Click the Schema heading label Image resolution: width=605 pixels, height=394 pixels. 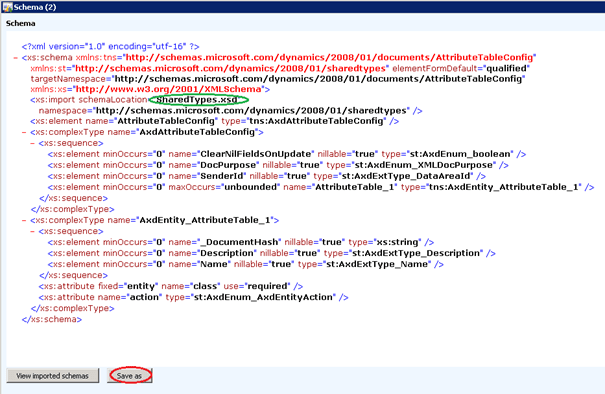point(20,24)
